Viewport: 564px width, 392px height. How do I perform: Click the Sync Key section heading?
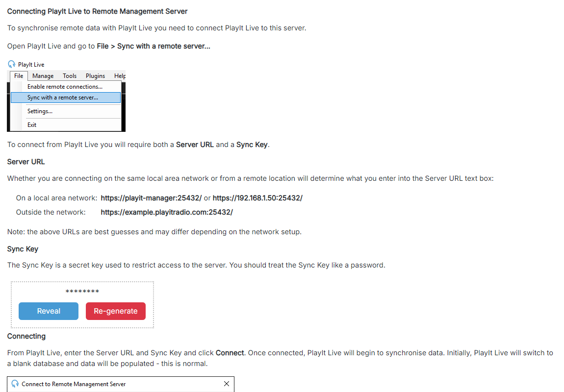23,249
